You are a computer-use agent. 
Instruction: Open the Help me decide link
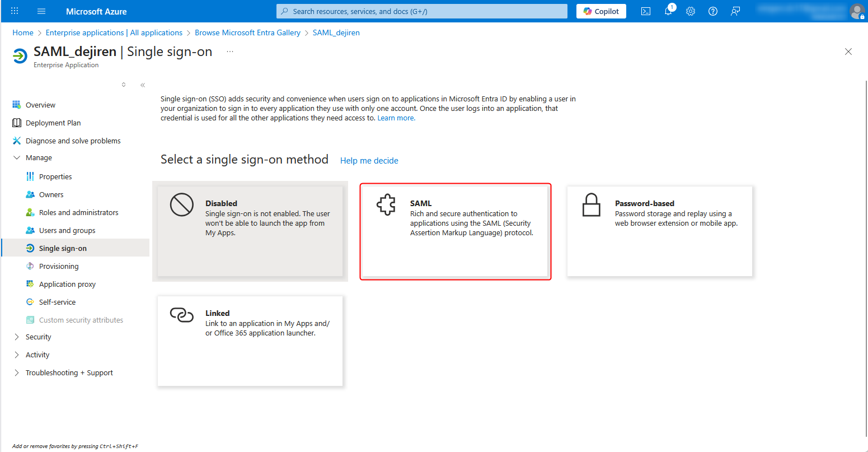369,161
